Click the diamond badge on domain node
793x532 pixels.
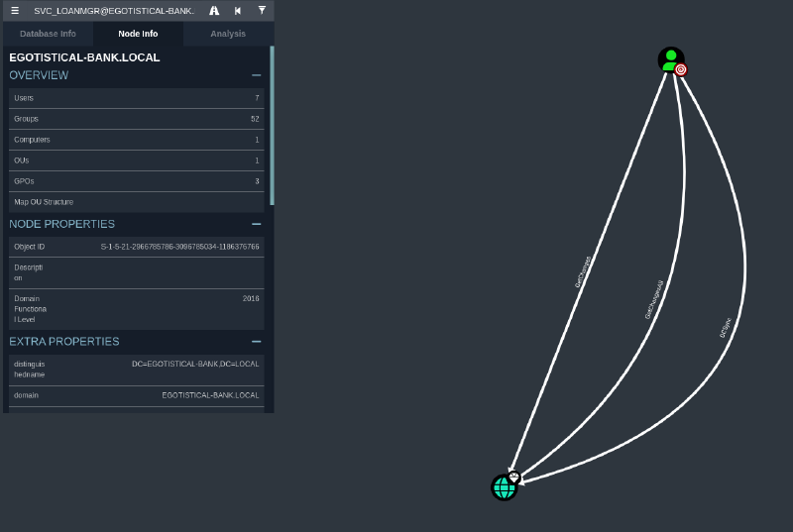click(x=513, y=477)
